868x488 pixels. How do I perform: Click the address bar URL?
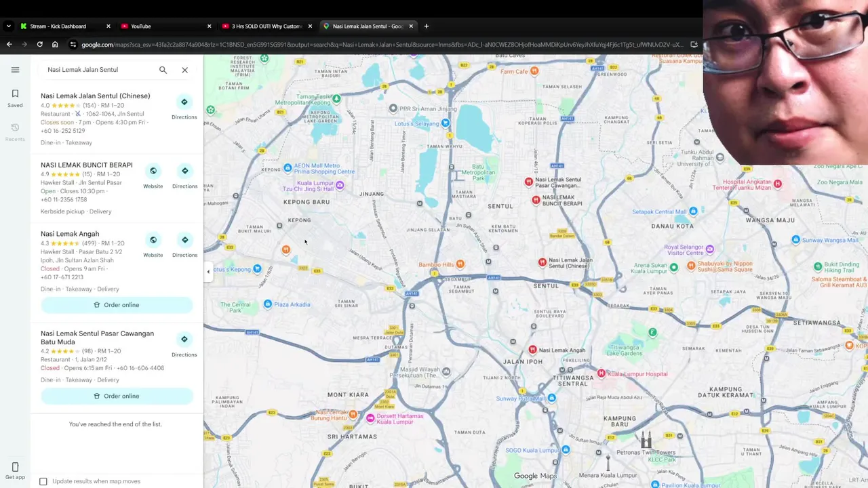[x=382, y=45]
